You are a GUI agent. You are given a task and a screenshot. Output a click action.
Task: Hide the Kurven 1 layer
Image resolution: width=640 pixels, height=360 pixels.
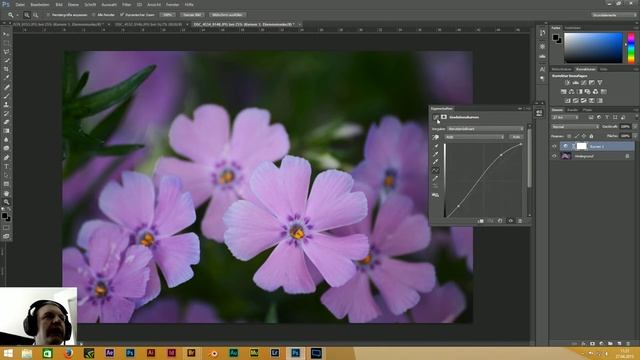click(x=554, y=146)
